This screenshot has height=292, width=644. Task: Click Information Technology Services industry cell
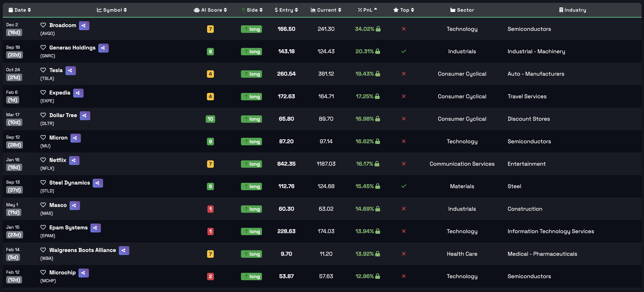[x=550, y=231]
